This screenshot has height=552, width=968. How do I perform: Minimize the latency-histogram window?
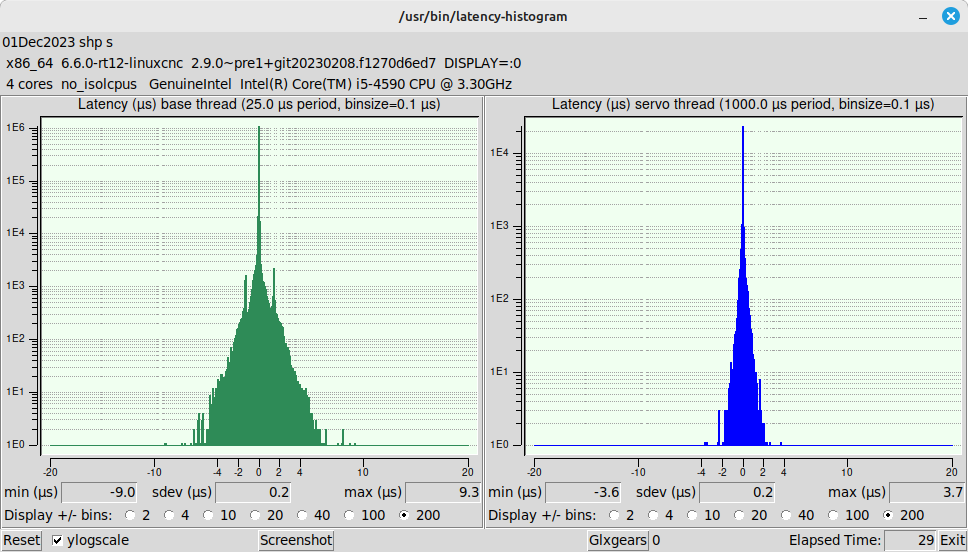(923, 17)
